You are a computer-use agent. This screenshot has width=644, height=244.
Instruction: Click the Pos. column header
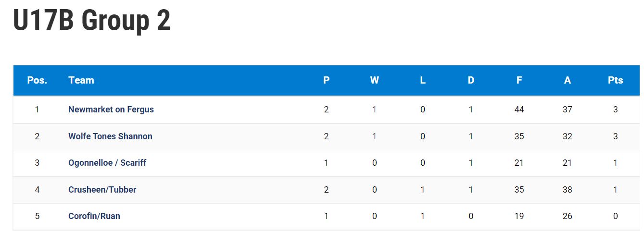click(x=37, y=80)
